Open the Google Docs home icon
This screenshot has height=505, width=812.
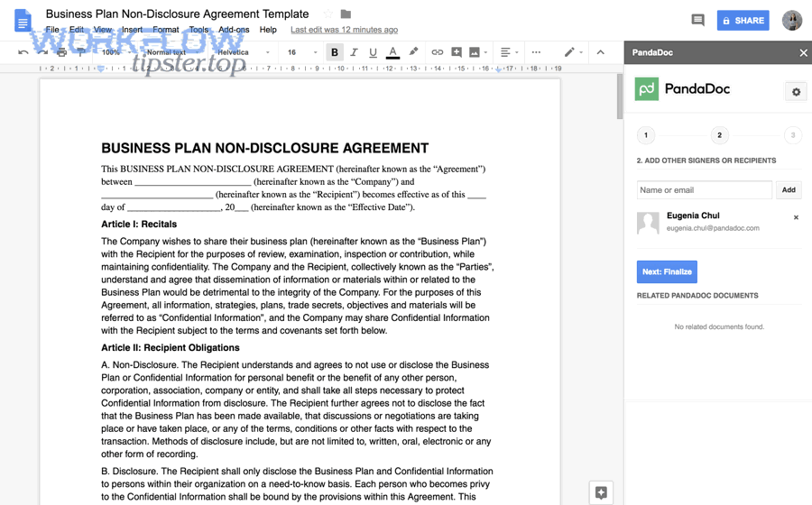(23, 21)
